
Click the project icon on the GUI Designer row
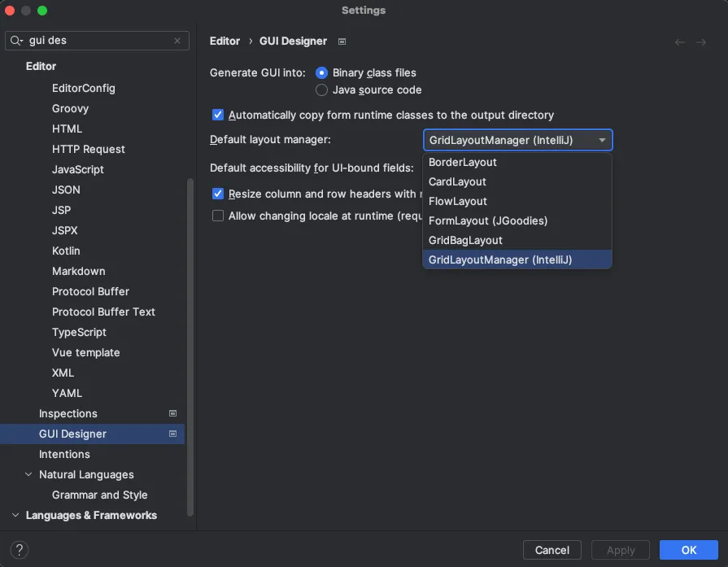pyautogui.click(x=172, y=434)
